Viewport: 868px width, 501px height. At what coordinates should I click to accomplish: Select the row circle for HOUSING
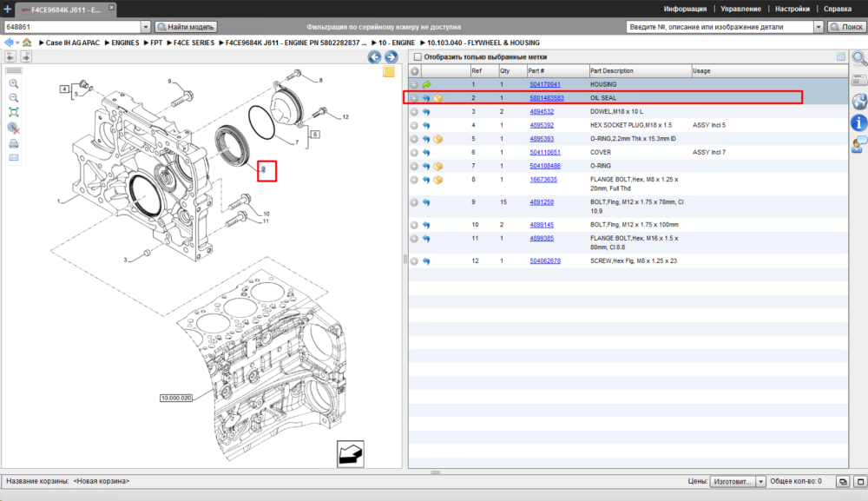click(x=414, y=85)
